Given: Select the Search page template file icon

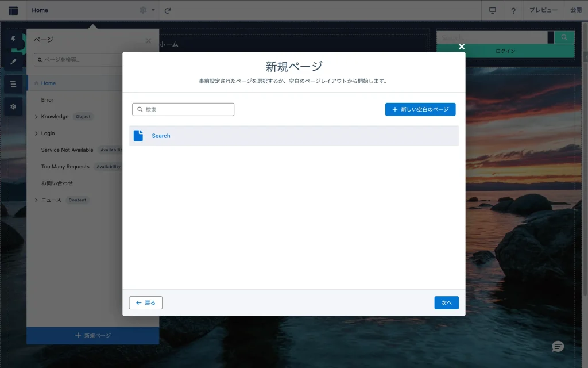Looking at the screenshot, I should coord(138,136).
